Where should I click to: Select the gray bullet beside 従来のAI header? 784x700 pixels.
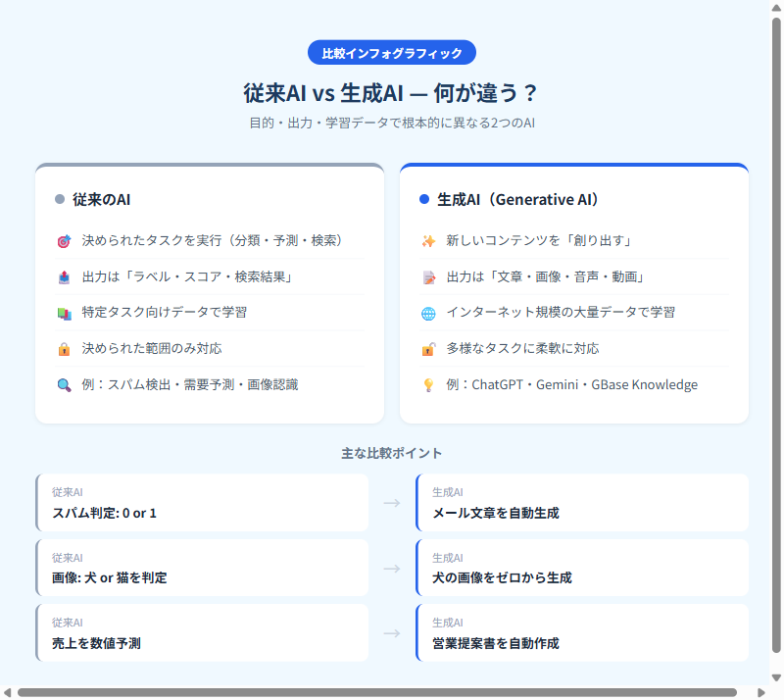(59, 199)
